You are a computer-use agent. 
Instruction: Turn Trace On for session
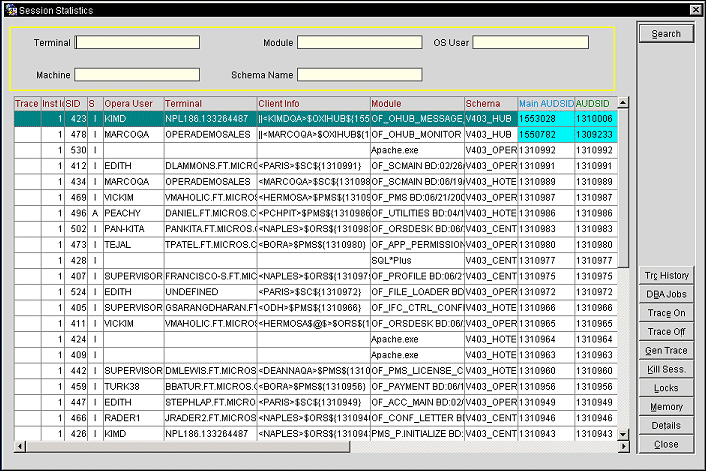point(666,313)
